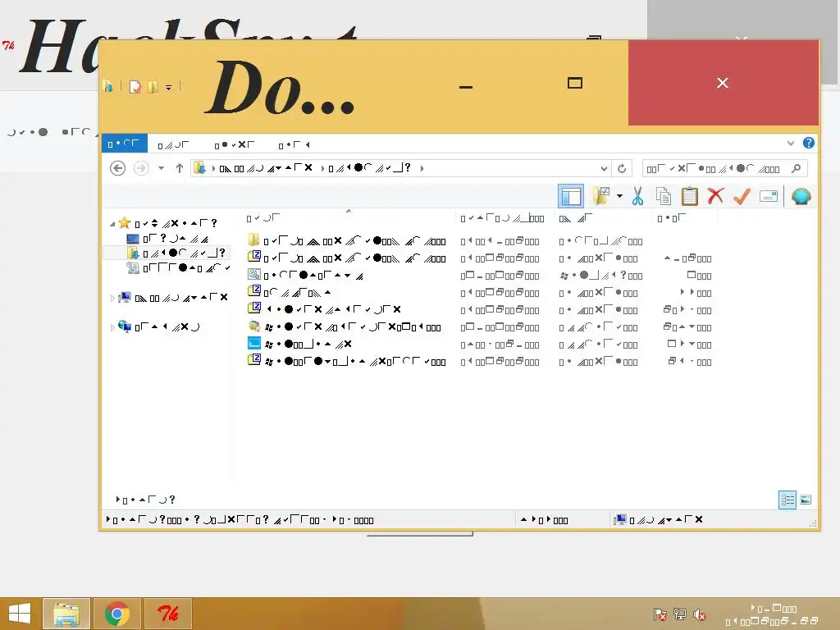
Task: Click the red X Delete icon in the toolbar
Action: coord(715,196)
